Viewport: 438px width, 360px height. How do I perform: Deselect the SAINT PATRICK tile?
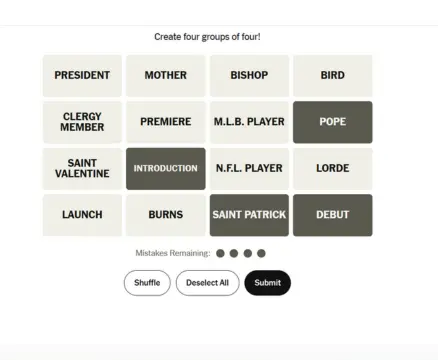pos(249,215)
